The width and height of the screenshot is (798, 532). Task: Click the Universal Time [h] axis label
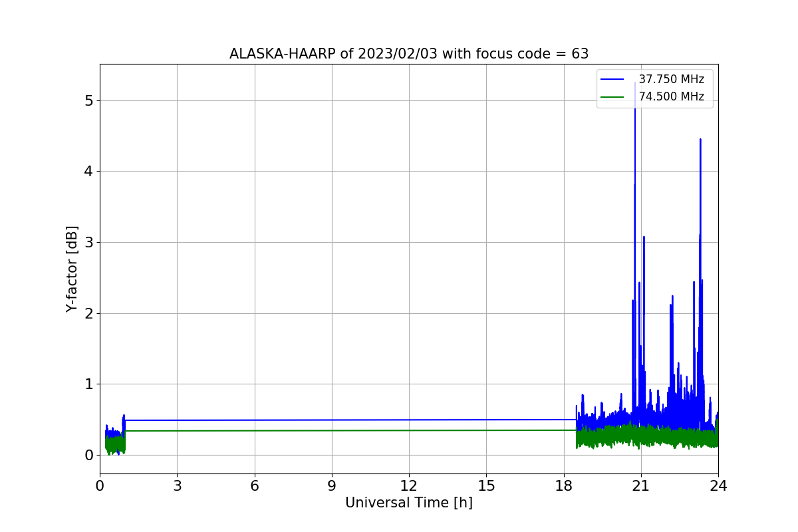(x=409, y=503)
